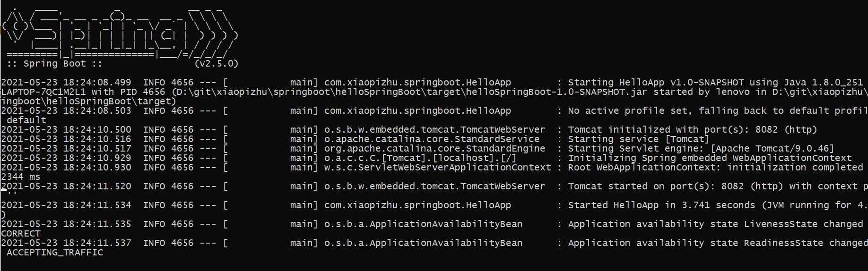Viewport: 868px width, 271px height.
Task: Click the 'Starting service [Tomcat]' message
Action: (x=638, y=139)
